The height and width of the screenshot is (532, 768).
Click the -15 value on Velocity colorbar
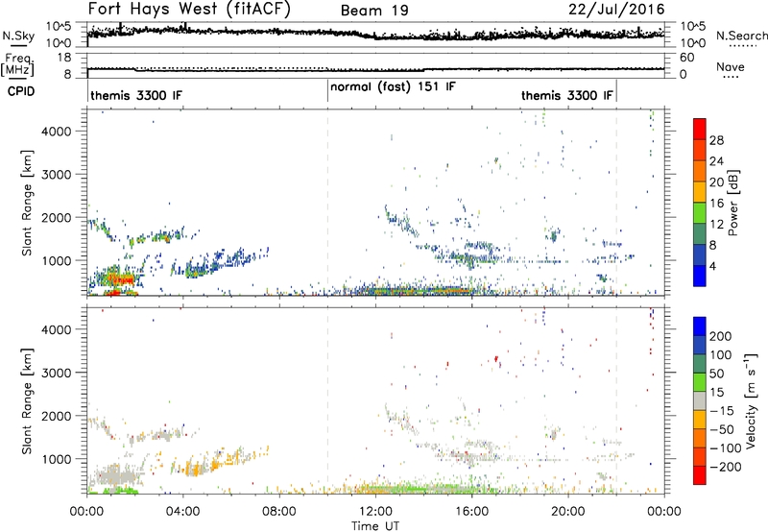(x=722, y=410)
